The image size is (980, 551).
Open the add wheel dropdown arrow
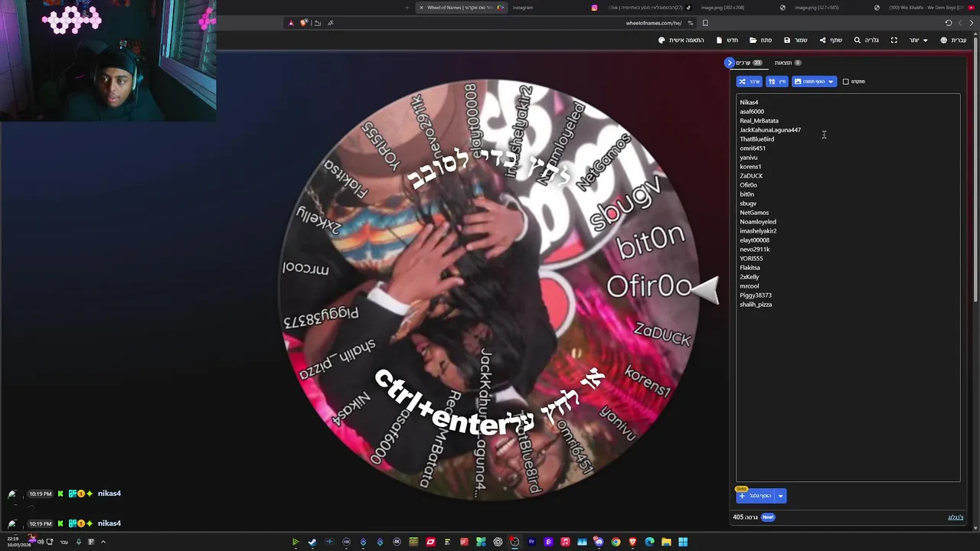[781, 496]
